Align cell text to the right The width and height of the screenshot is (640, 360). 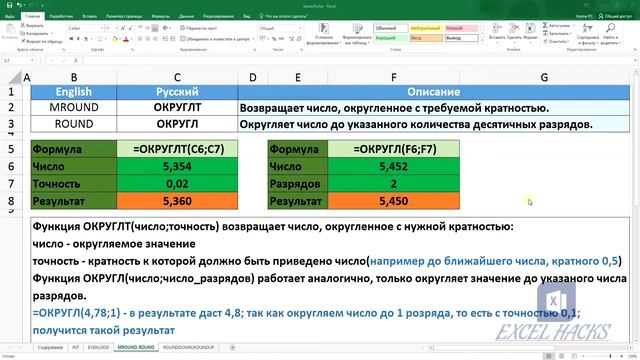(x=155, y=39)
